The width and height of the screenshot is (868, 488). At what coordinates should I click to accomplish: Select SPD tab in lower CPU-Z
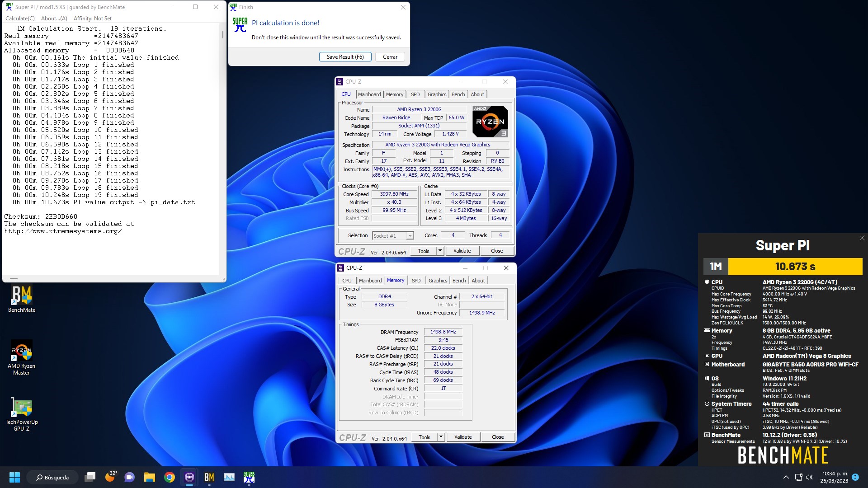point(416,281)
